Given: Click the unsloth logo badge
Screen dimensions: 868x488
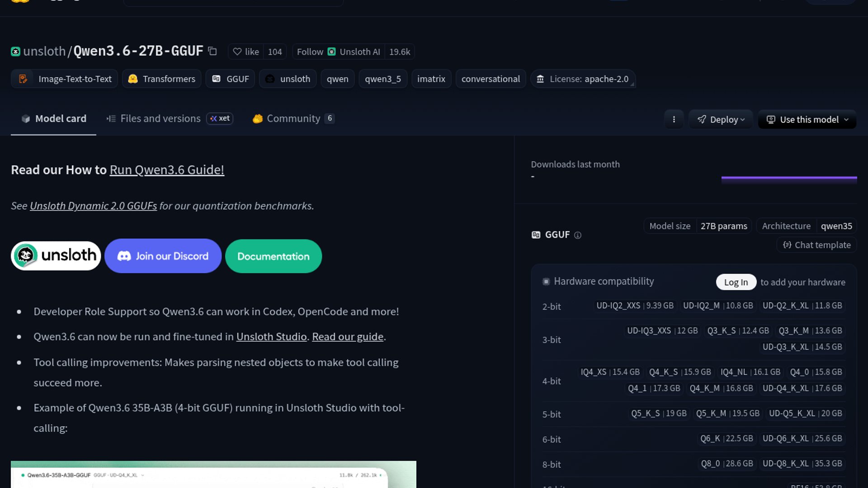Looking at the screenshot, I should point(56,256).
